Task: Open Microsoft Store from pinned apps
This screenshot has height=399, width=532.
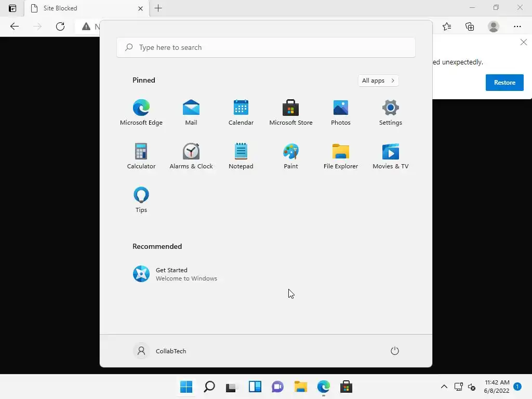Action: point(291,113)
